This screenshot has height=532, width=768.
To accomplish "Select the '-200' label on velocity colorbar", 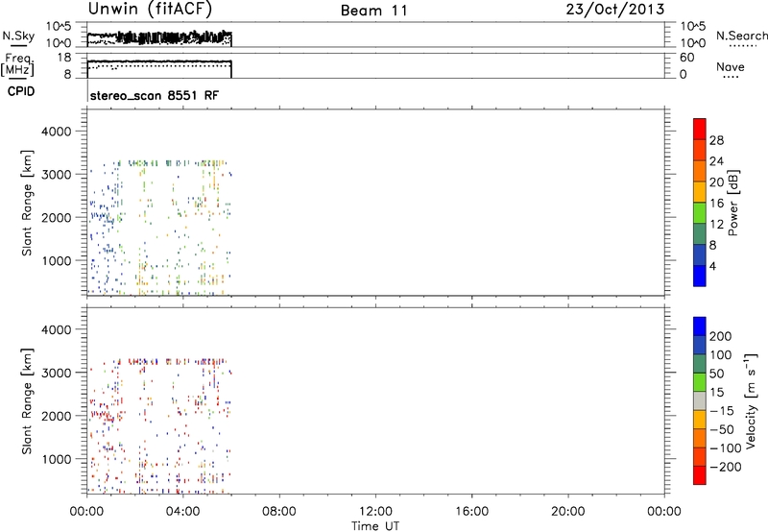I will [726, 467].
